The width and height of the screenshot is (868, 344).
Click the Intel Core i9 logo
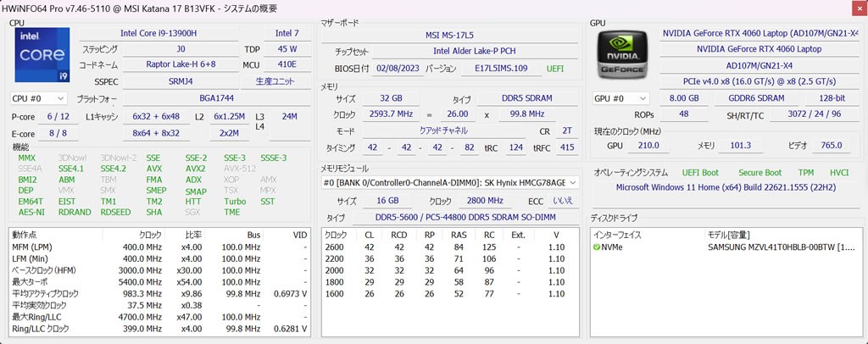(37, 56)
